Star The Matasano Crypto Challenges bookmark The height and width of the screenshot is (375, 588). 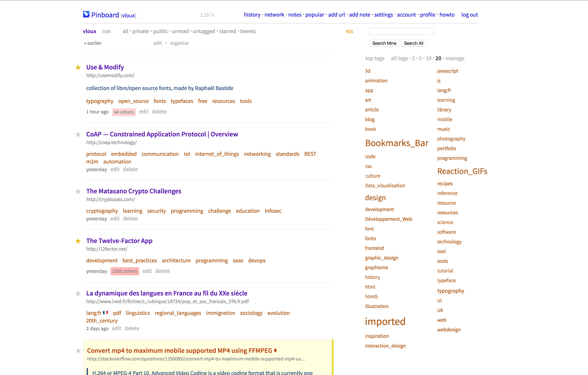coord(78,191)
